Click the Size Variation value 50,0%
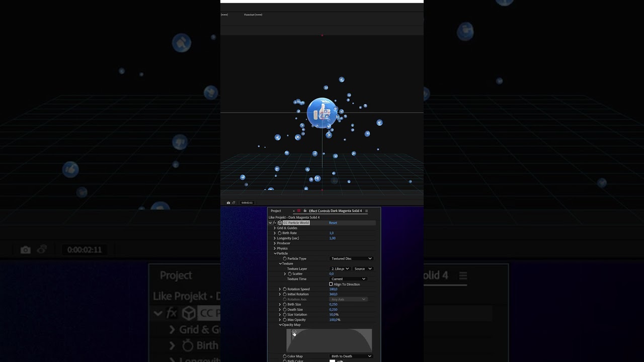The width and height of the screenshot is (644, 362). point(334,315)
